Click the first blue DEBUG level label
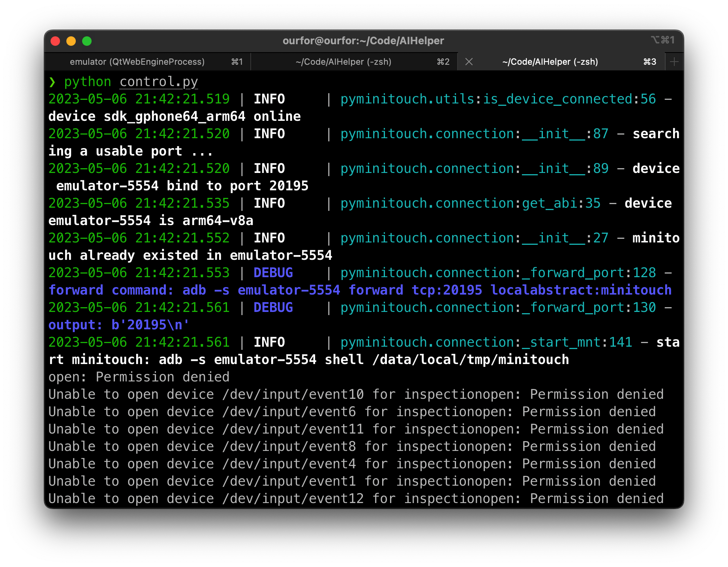 coord(273,273)
